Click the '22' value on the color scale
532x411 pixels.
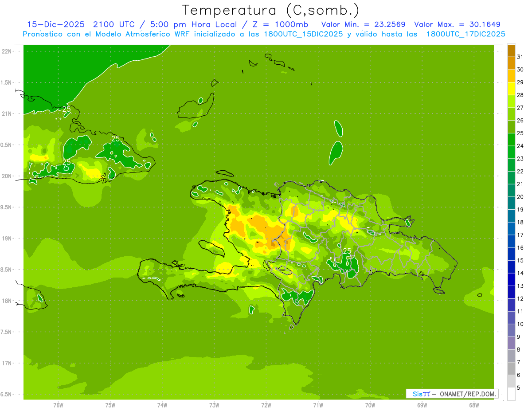(x=520, y=171)
